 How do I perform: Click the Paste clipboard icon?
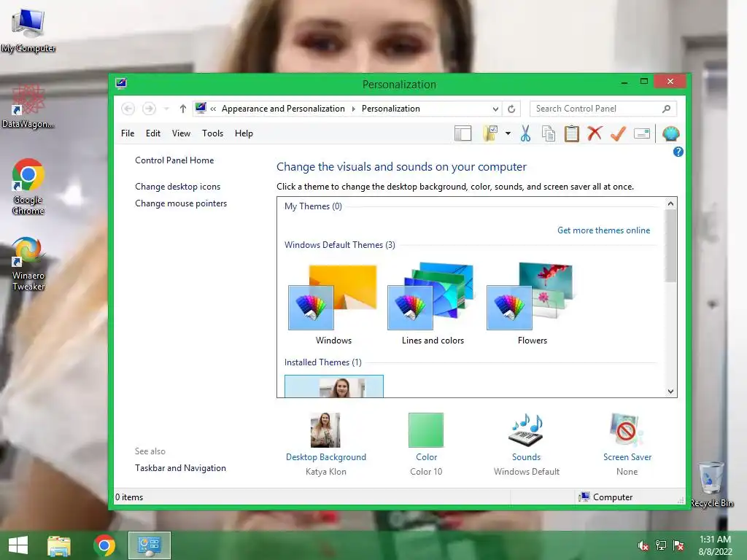click(x=572, y=134)
